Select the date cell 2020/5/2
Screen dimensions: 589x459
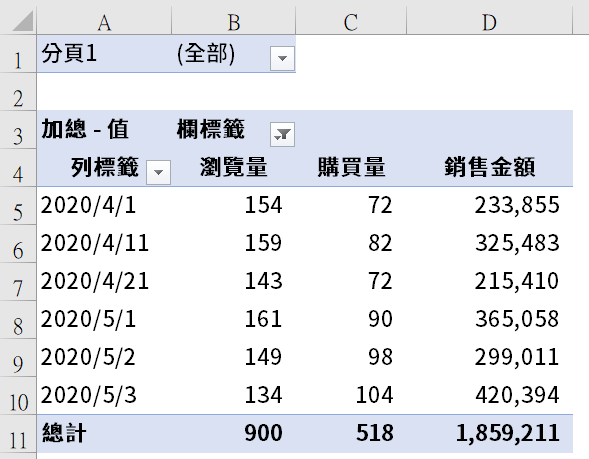(x=104, y=358)
